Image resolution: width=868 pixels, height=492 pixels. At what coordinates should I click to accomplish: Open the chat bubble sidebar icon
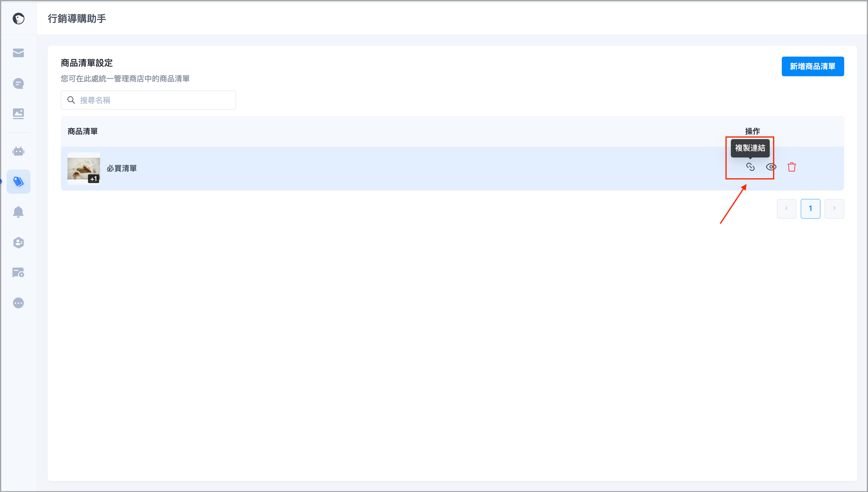click(x=18, y=83)
